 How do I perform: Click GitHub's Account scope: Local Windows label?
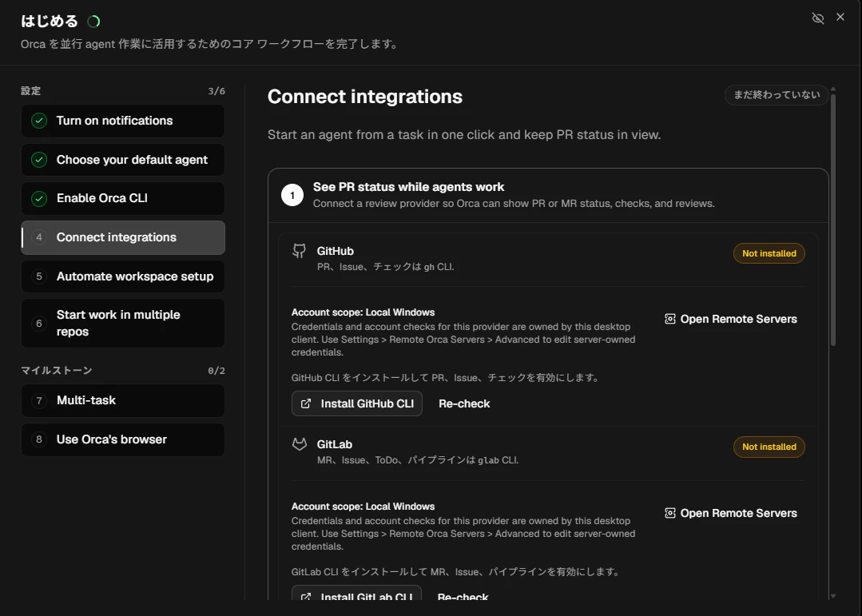(x=363, y=312)
